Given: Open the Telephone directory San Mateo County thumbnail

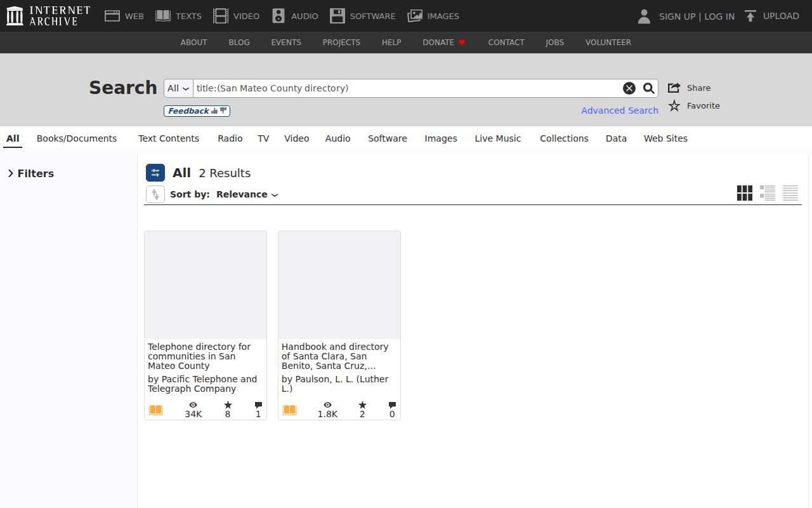Looking at the screenshot, I should pos(206,285).
